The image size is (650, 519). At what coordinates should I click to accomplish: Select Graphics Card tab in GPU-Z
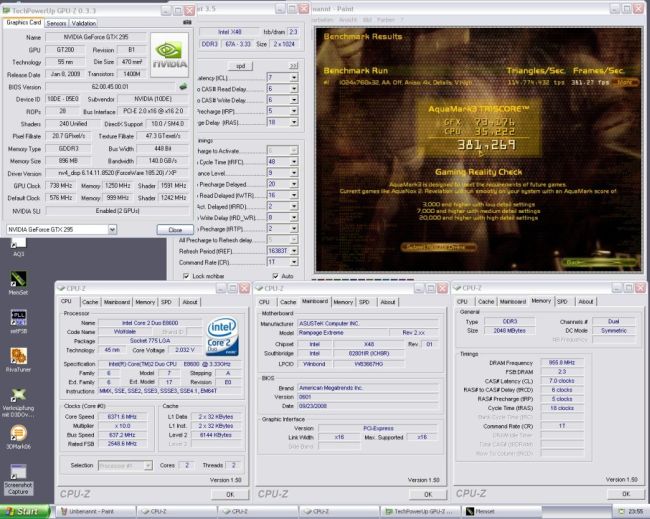24,22
